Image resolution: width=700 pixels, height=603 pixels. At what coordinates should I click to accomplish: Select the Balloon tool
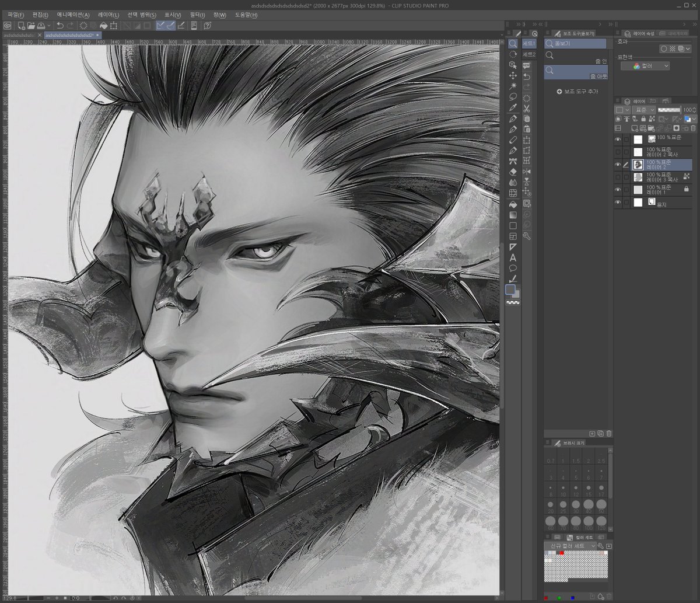[513, 268]
